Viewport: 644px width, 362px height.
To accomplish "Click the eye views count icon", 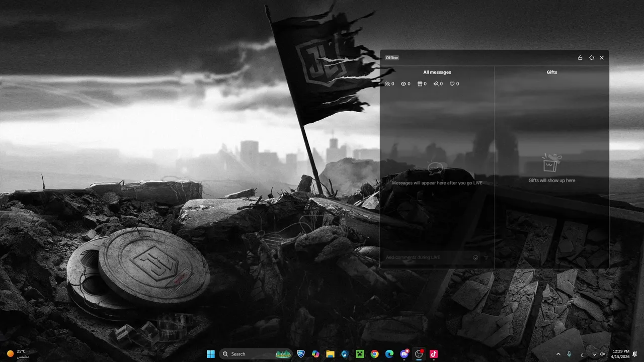I will tap(404, 84).
